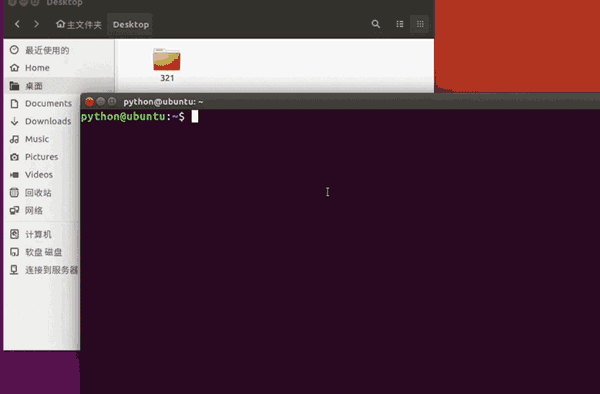
Task: Switch to grid view icon
Action: (420, 24)
